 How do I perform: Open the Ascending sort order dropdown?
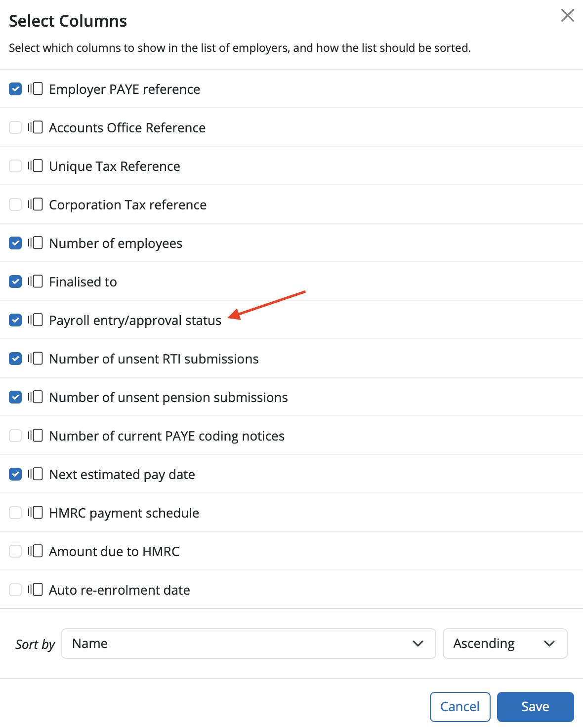(505, 644)
